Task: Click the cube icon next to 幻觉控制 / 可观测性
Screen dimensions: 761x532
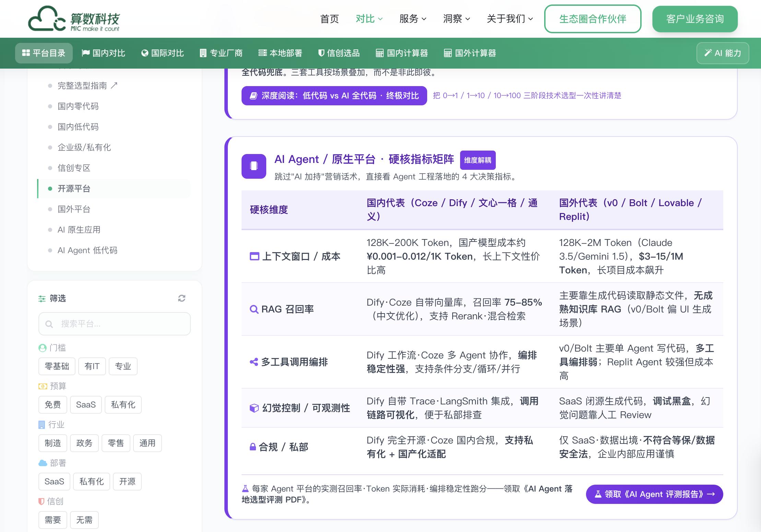Action: tap(254, 408)
